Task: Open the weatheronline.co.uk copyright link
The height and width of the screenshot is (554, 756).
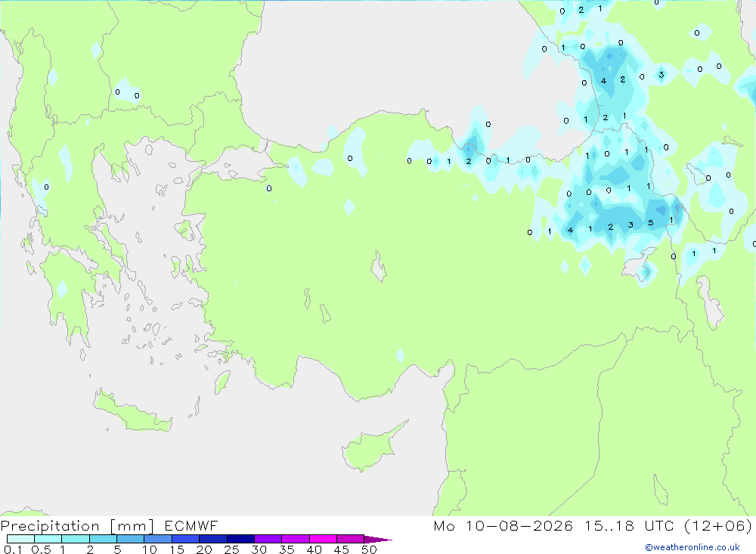Action: 692,547
